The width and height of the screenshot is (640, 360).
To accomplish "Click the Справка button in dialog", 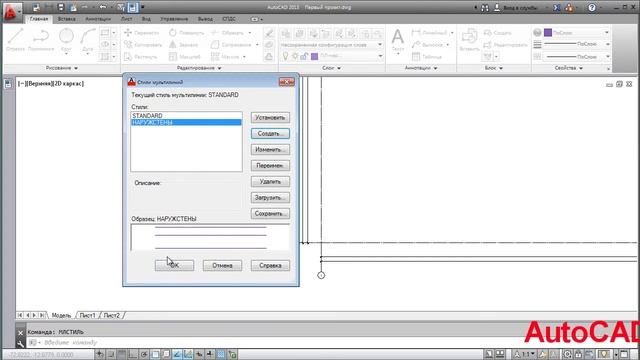I will 270,265.
